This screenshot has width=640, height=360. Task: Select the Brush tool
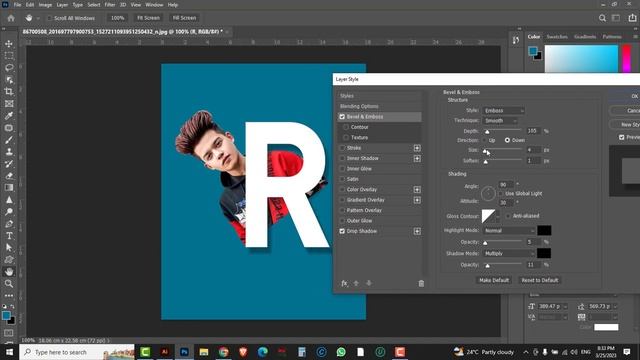9,140
